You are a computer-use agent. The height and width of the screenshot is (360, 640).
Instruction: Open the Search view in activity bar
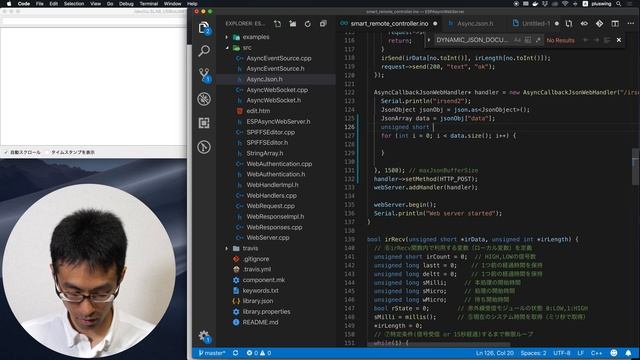(204, 51)
